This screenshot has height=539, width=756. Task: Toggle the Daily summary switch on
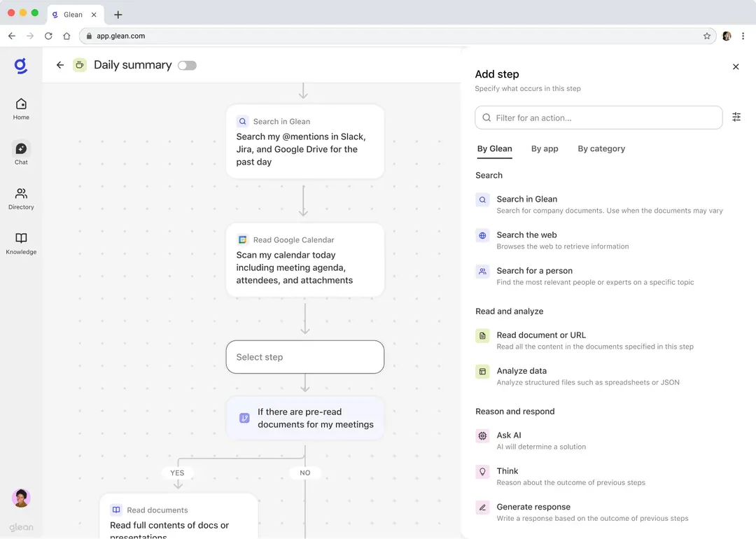187,66
